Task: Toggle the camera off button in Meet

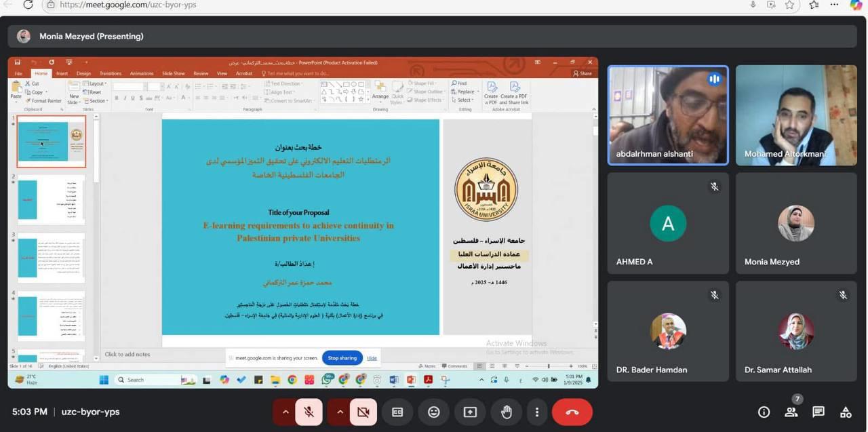Action: click(x=363, y=412)
